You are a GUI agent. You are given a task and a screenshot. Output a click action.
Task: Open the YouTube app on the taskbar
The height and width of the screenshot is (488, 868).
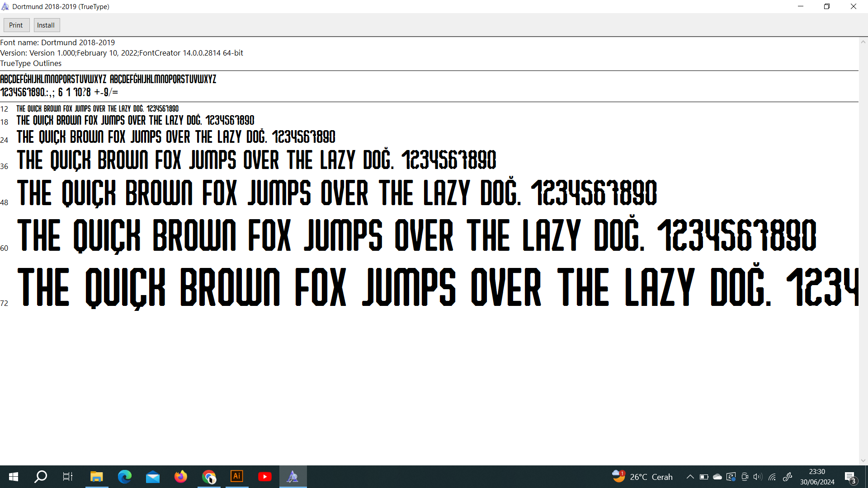pos(265,477)
